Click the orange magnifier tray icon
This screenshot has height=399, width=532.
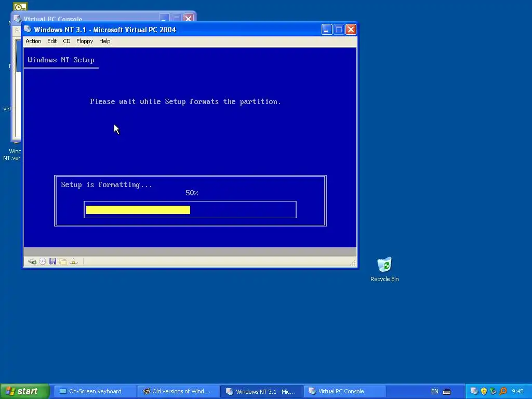point(503,391)
